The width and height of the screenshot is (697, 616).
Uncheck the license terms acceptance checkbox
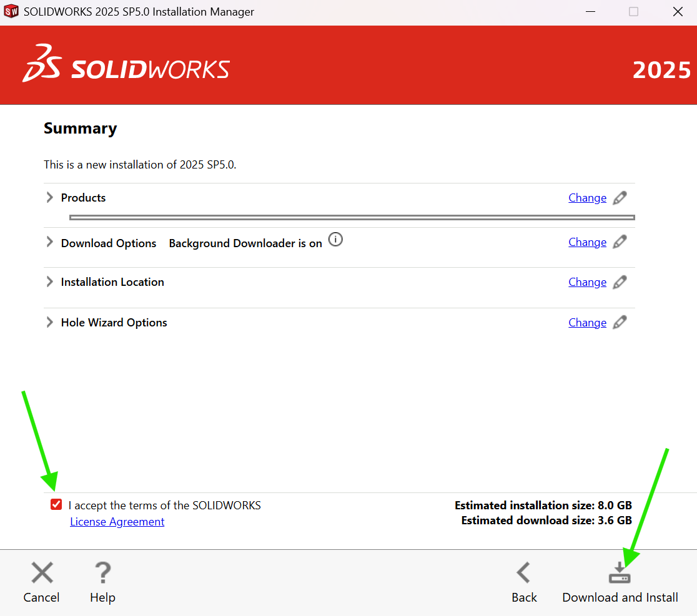tap(56, 504)
